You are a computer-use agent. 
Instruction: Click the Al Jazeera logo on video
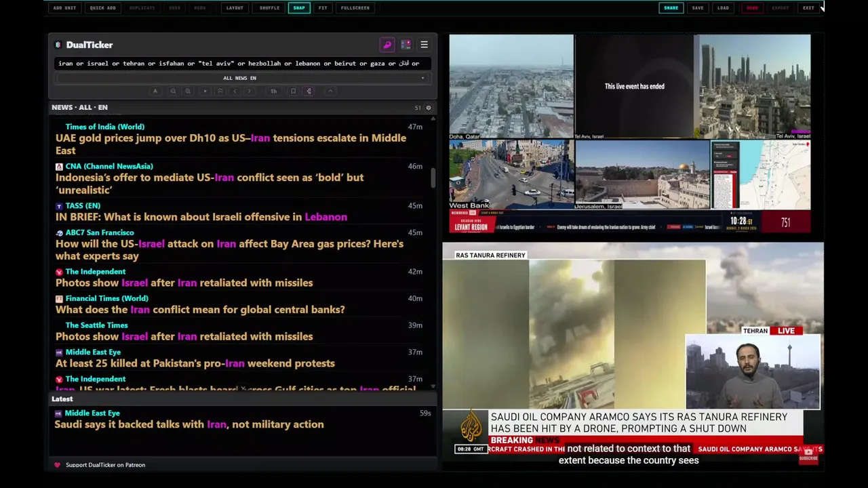pos(471,426)
